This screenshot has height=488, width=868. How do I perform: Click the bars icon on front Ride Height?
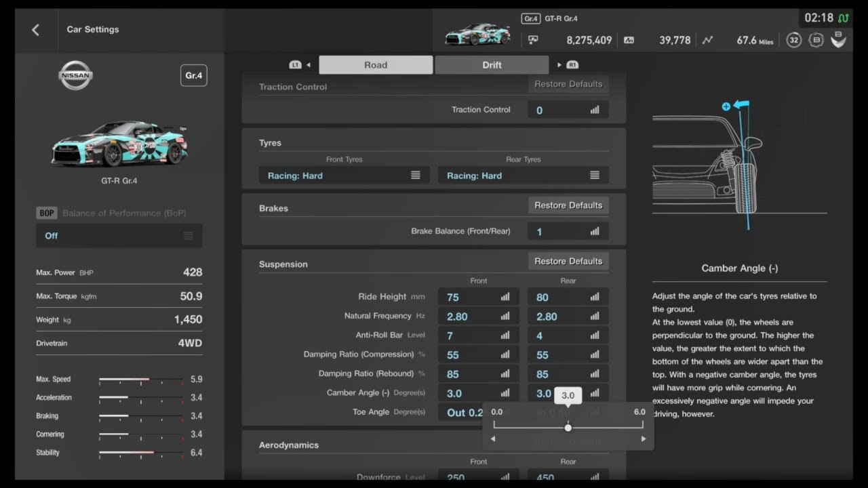505,297
